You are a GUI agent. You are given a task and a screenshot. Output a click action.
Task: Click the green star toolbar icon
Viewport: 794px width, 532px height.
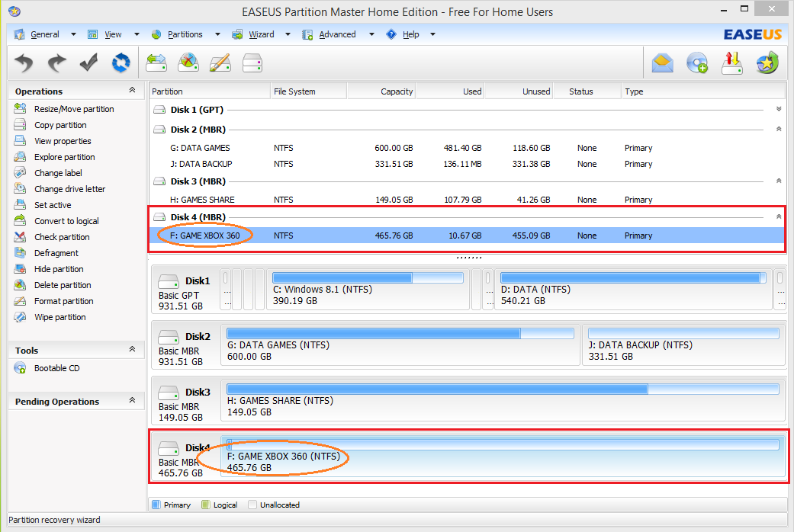pyautogui.click(x=767, y=62)
